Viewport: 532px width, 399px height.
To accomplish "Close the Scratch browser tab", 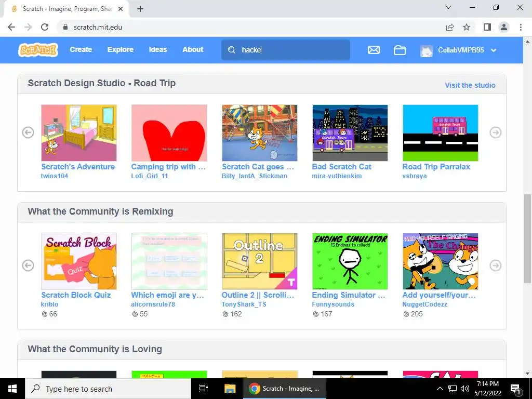I will (121, 9).
